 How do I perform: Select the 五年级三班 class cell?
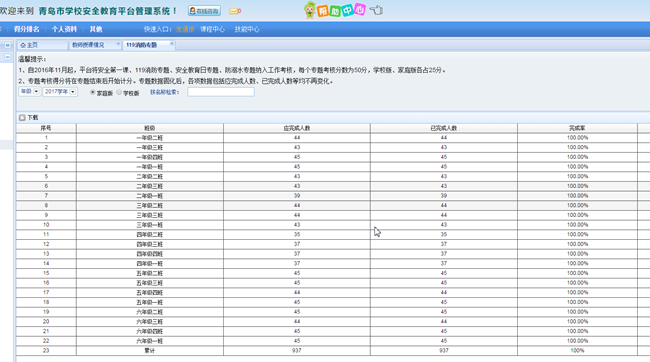pyautogui.click(x=150, y=283)
